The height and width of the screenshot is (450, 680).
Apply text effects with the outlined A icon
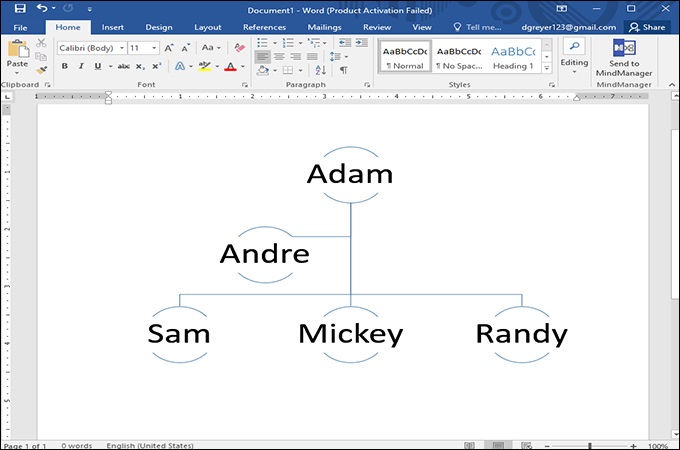pyautogui.click(x=180, y=66)
